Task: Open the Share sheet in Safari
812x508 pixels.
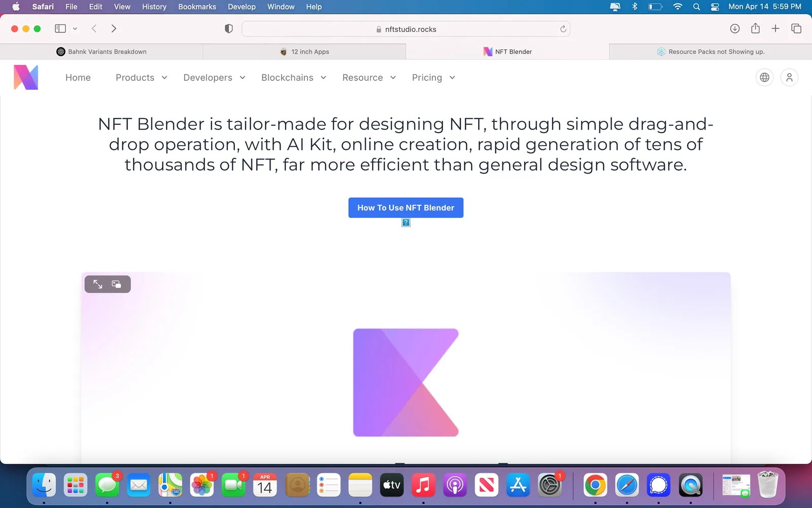Action: [x=756, y=28]
